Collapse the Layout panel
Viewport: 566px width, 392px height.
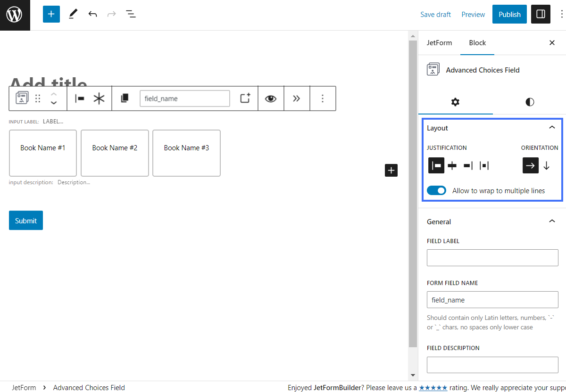[552, 128]
